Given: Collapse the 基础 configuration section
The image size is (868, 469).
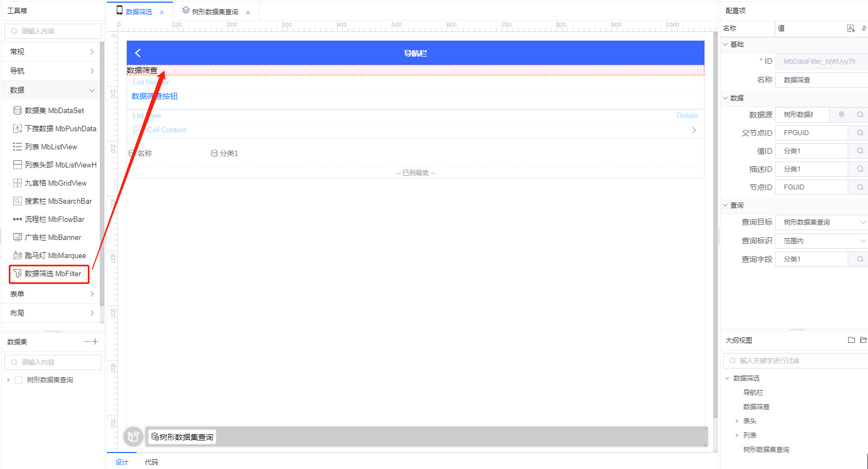Looking at the screenshot, I should pyautogui.click(x=725, y=44).
